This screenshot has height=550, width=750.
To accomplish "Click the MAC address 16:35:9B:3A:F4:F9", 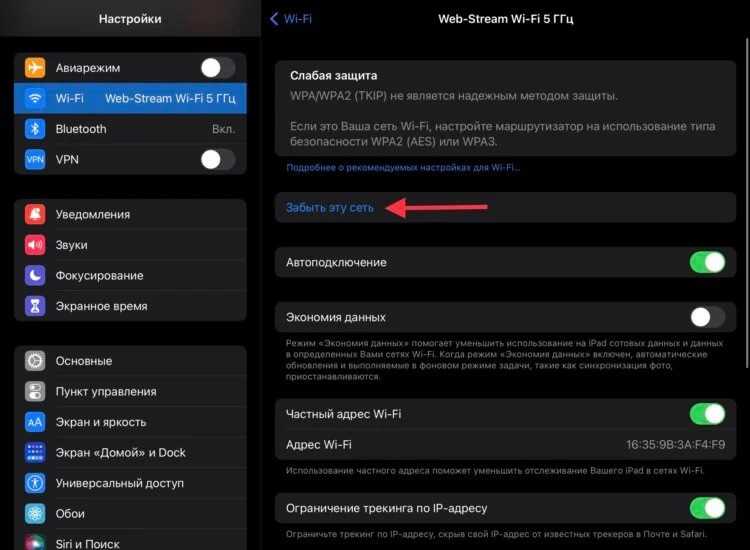I will click(675, 445).
